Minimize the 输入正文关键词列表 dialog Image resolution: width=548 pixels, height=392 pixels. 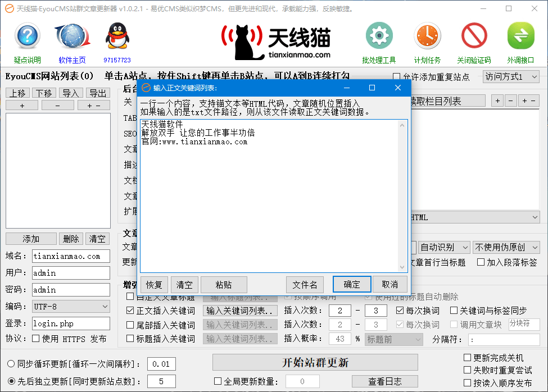pos(347,88)
